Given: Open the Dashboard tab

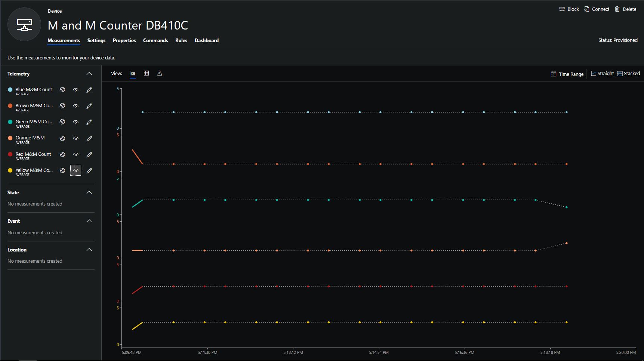Looking at the screenshot, I should tap(206, 40).
